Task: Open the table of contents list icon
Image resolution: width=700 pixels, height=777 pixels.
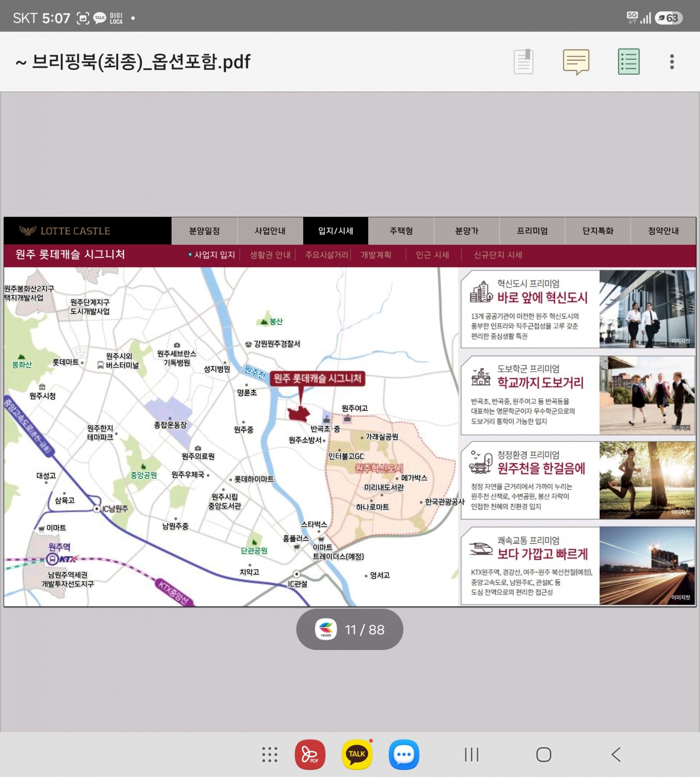Action: 629,62
